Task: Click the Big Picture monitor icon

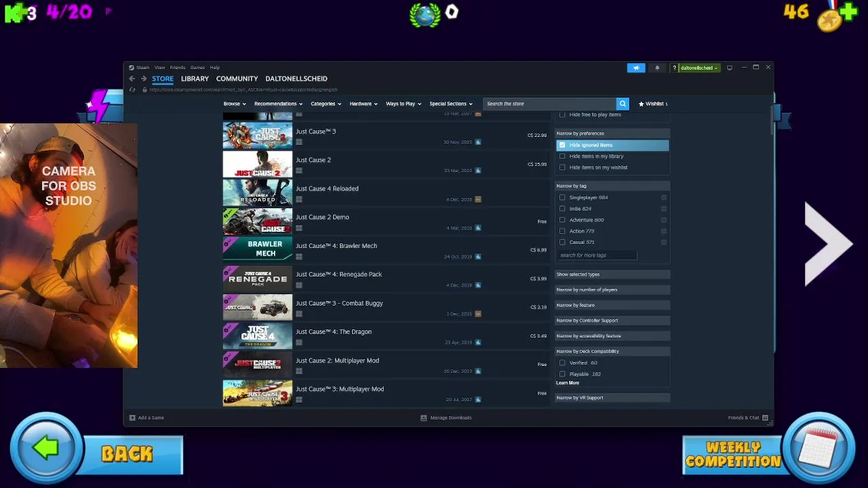Action: 730,68
